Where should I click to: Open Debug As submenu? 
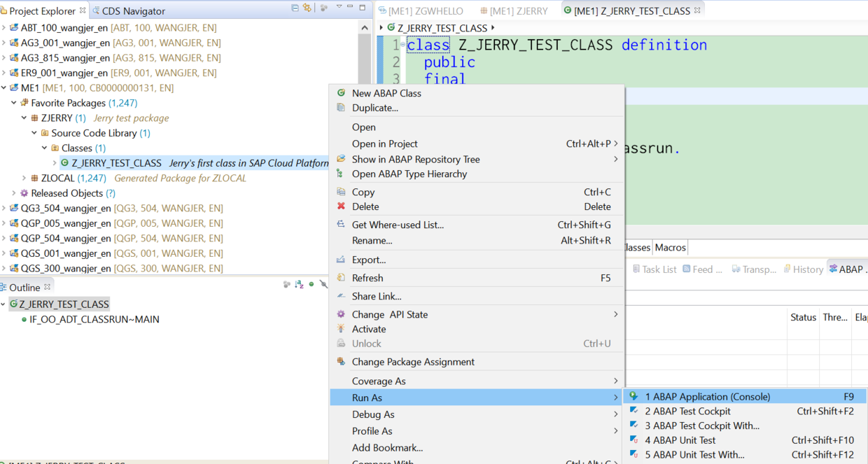477,414
